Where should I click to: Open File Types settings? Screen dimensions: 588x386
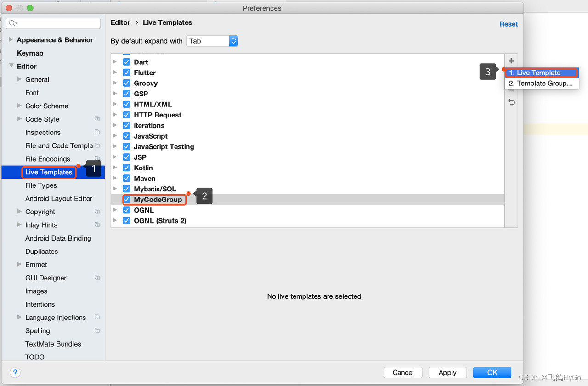click(x=41, y=185)
